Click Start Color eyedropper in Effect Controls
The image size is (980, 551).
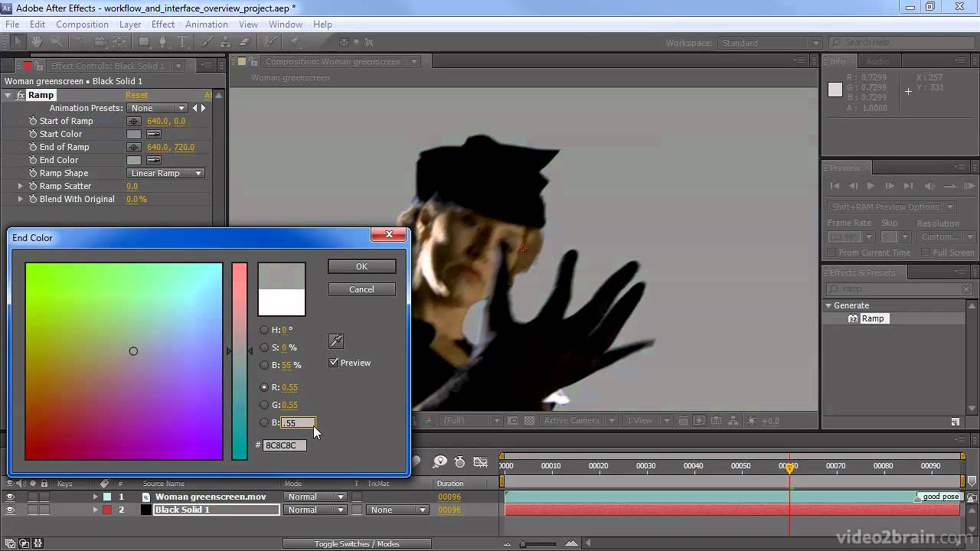click(154, 134)
